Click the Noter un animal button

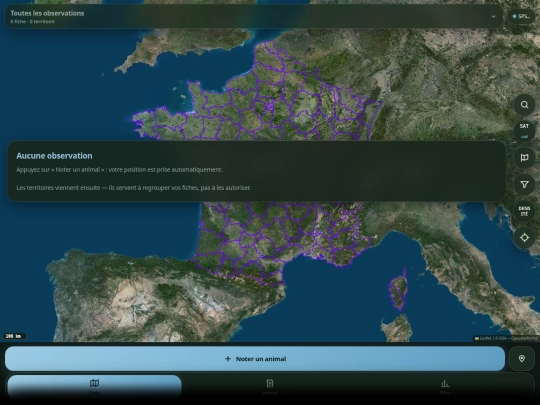coord(255,359)
